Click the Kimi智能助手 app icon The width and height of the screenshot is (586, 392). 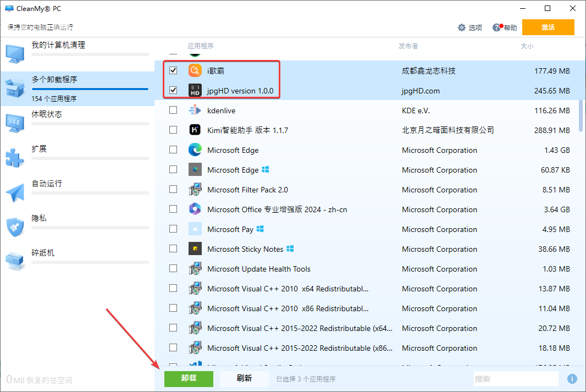pyautogui.click(x=195, y=130)
